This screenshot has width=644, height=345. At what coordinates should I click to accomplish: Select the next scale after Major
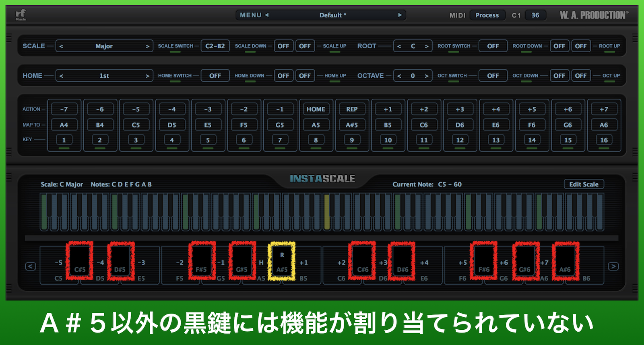point(147,46)
